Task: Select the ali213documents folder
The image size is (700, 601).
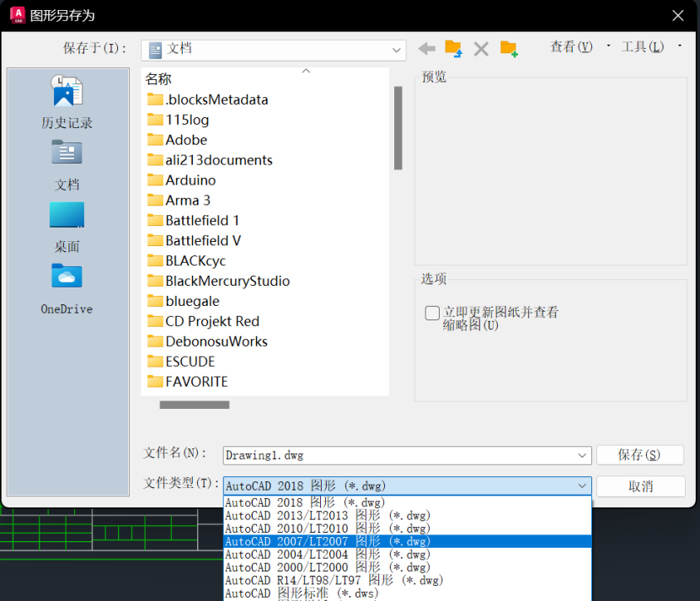Action: click(x=210, y=159)
